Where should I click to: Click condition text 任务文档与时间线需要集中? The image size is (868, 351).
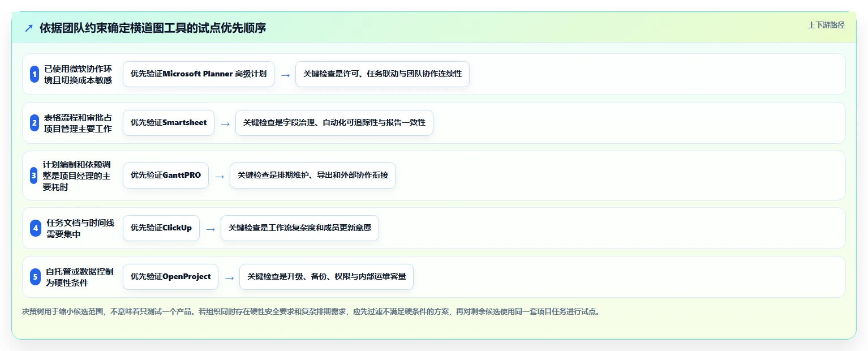(80, 228)
